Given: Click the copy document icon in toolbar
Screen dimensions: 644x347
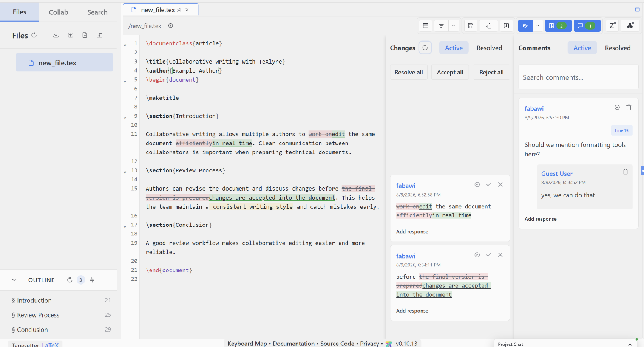Looking at the screenshot, I should (x=488, y=26).
